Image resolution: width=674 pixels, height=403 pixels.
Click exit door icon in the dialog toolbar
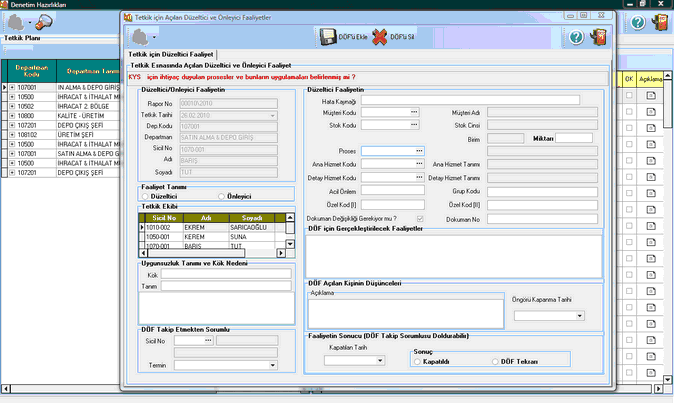pos(598,37)
